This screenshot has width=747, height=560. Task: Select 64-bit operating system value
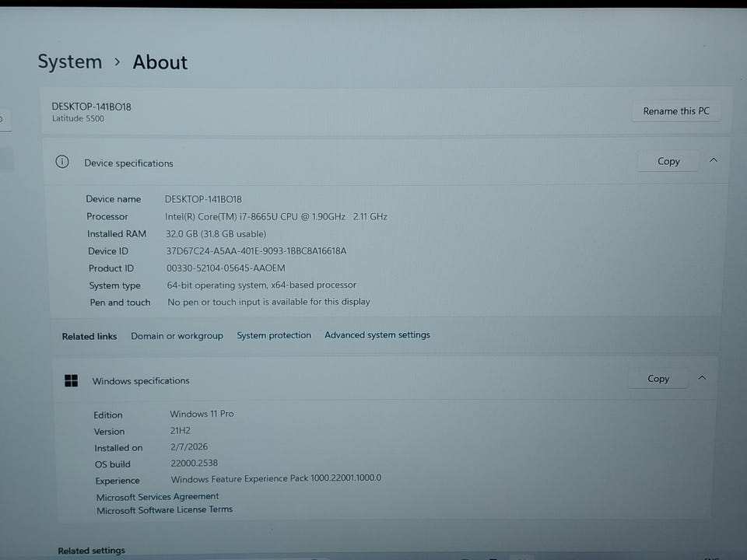pos(261,285)
